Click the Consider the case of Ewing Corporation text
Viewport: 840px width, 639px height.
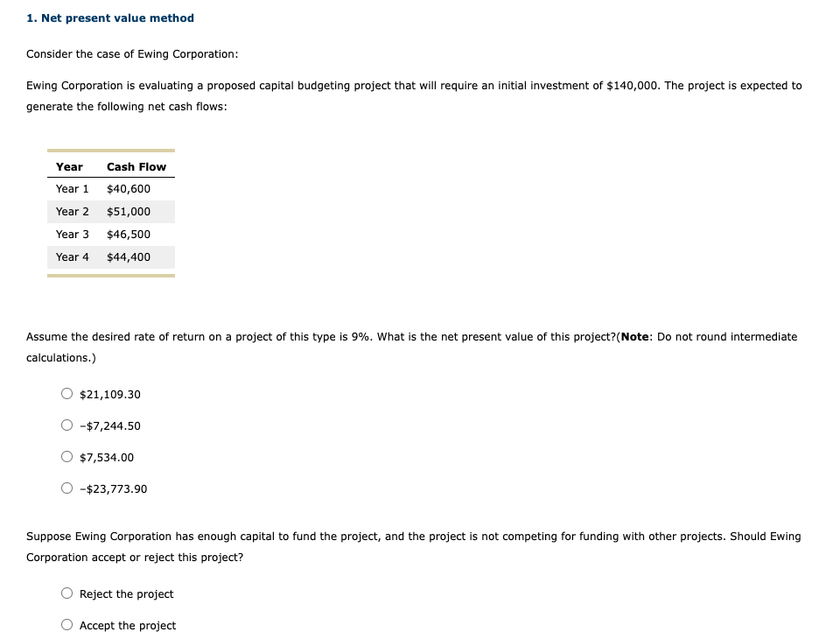[132, 53]
